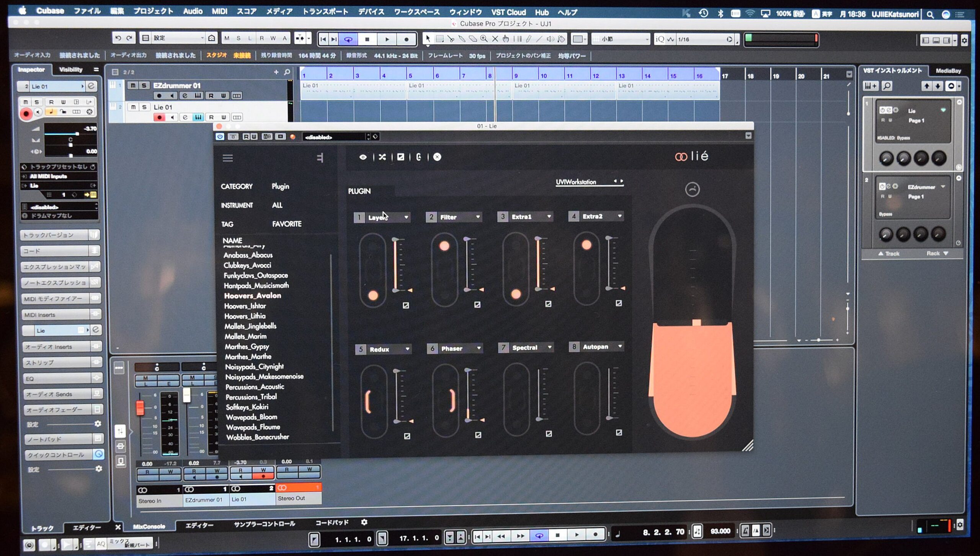The height and width of the screenshot is (556, 980).
Task: Toggle the Phaser macro checkbox in slot 6
Action: click(x=478, y=435)
